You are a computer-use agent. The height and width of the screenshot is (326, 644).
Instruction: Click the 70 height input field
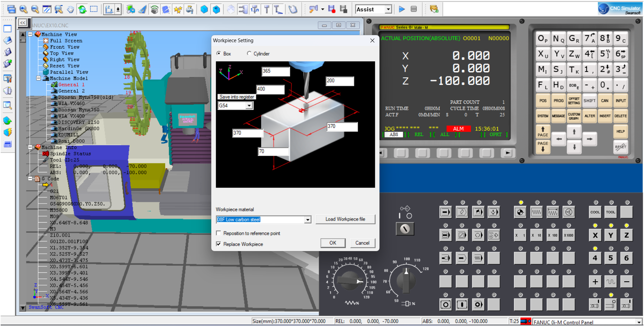click(273, 152)
